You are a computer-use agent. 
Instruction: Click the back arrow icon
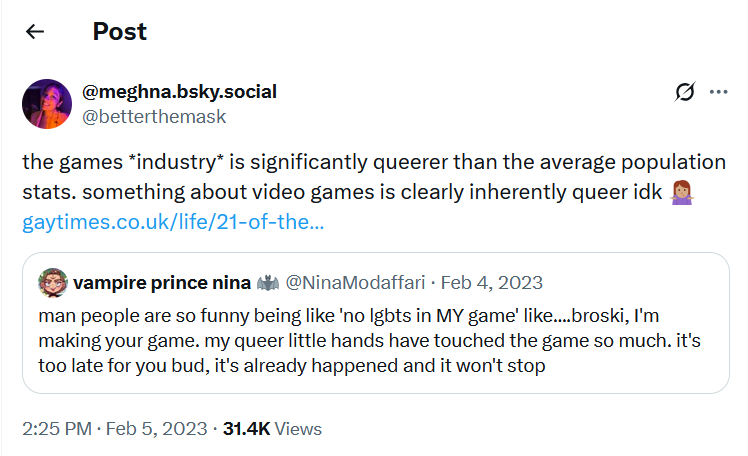(35, 32)
